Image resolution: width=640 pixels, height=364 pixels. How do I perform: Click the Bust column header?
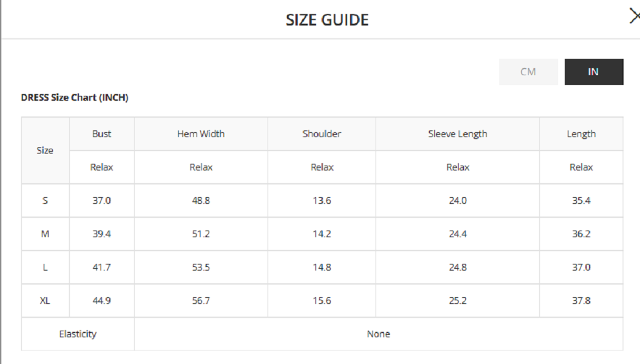[x=102, y=134]
